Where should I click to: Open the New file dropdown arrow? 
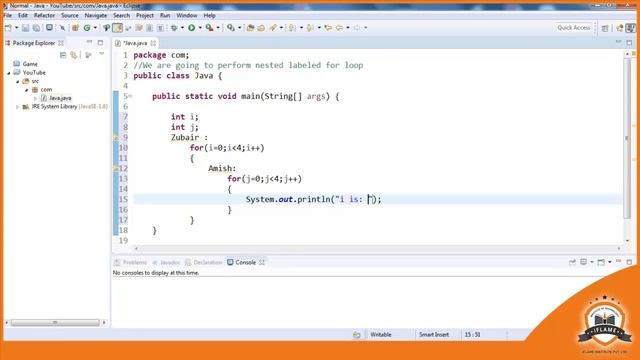(x=16, y=28)
